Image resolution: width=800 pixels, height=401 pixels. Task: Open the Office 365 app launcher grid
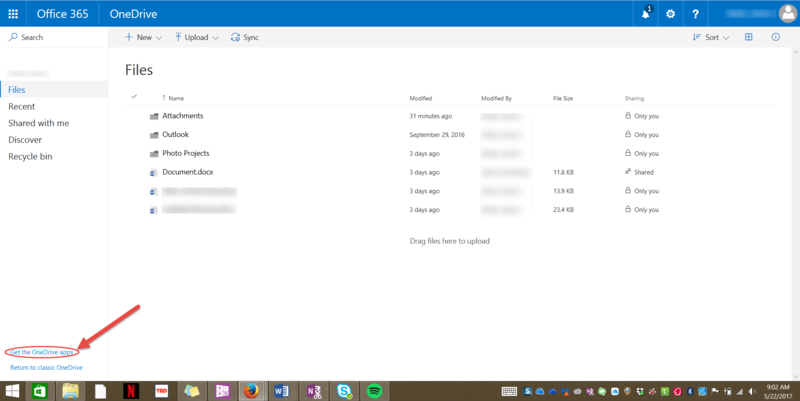click(x=13, y=14)
